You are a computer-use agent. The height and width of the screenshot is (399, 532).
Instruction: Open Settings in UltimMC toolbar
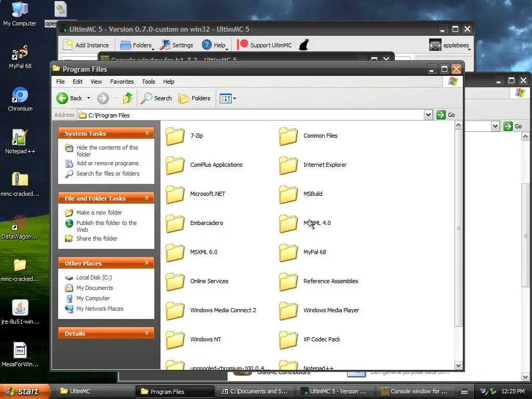pyautogui.click(x=177, y=45)
